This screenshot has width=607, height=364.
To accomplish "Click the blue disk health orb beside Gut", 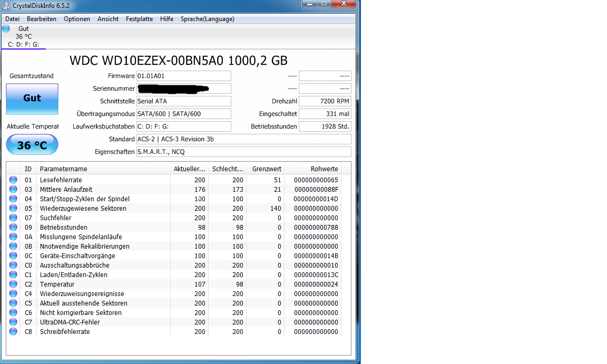I will click(x=6, y=28).
